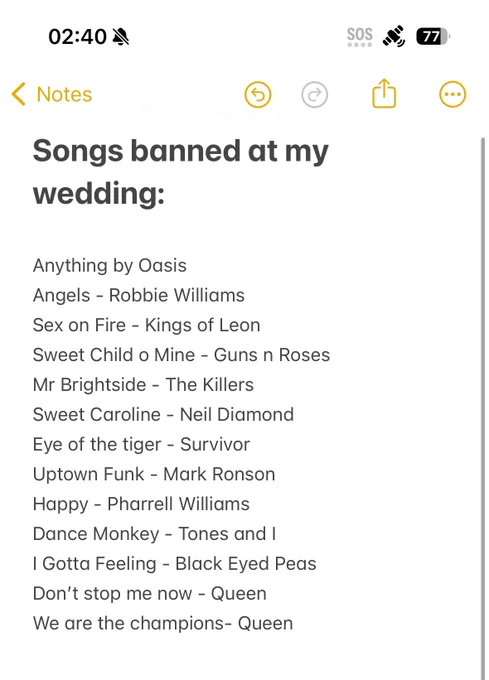Tap the silent mode bell icon
The height and width of the screenshot is (680, 489).
point(121,36)
